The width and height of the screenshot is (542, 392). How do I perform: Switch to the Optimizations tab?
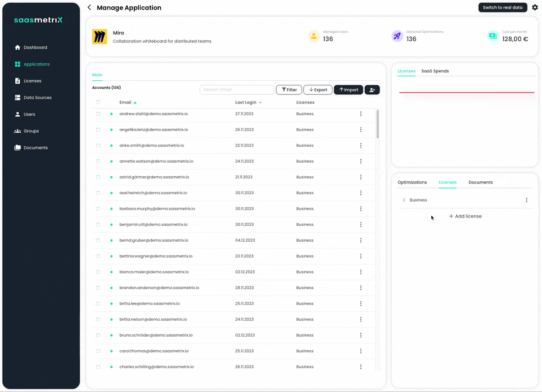pyautogui.click(x=412, y=182)
